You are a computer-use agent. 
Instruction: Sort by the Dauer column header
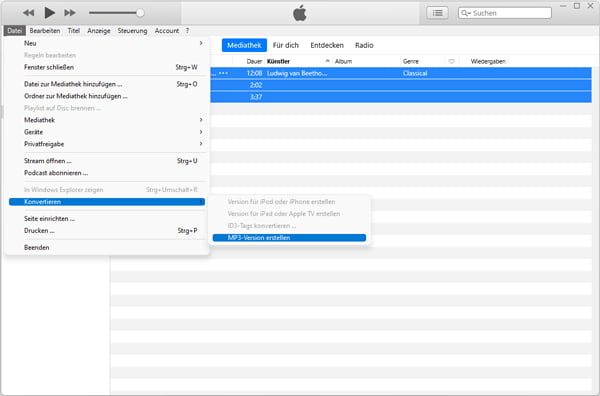[254, 61]
